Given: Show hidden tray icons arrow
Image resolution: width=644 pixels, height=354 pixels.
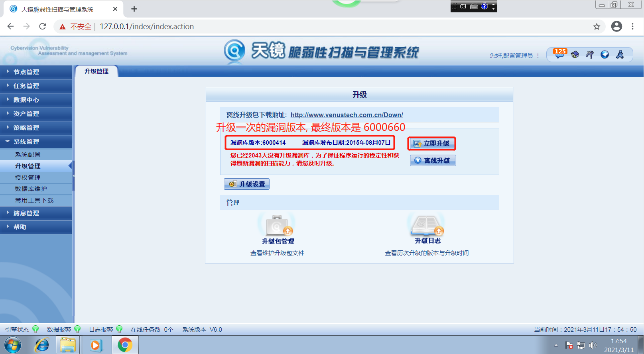Looking at the screenshot, I should point(556,345).
